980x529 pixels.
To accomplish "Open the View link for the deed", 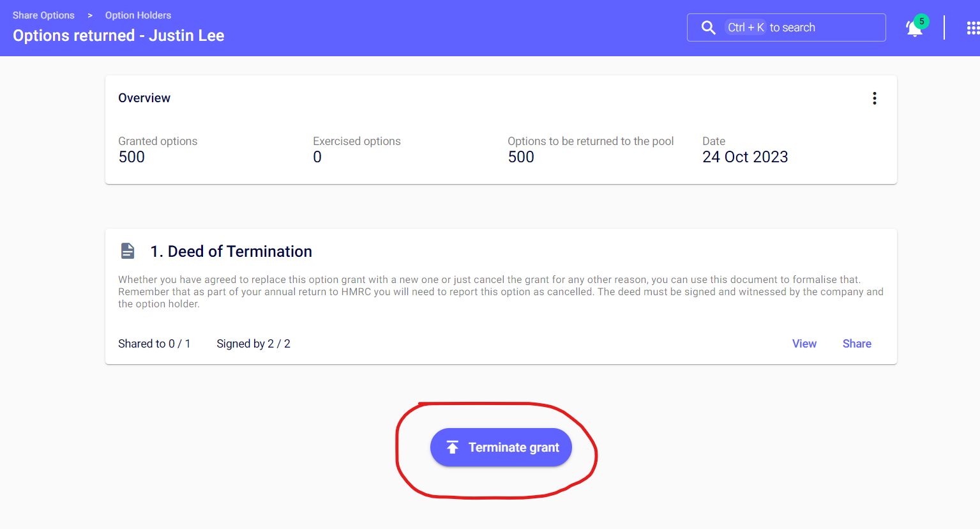I will tap(804, 344).
